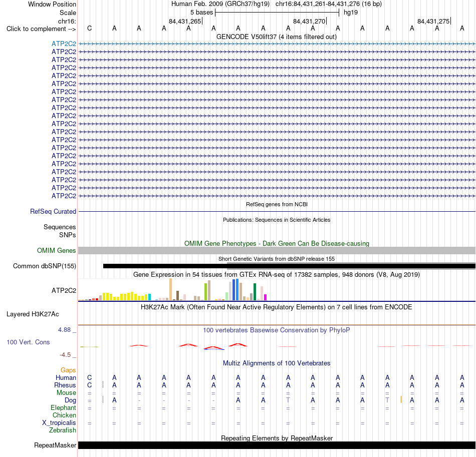
Task: Click the Window Position label
Action: (x=52, y=4)
